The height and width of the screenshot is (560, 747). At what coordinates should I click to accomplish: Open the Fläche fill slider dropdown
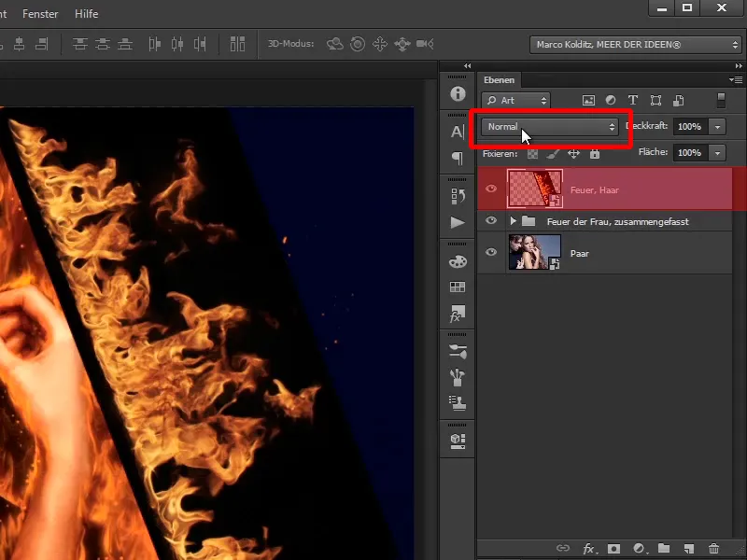(717, 153)
